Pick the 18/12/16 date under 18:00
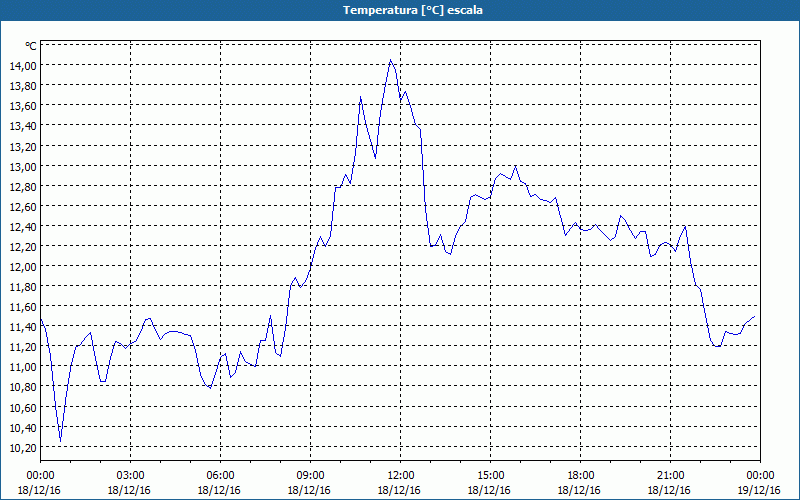This screenshot has width=800, height=500. (x=581, y=490)
